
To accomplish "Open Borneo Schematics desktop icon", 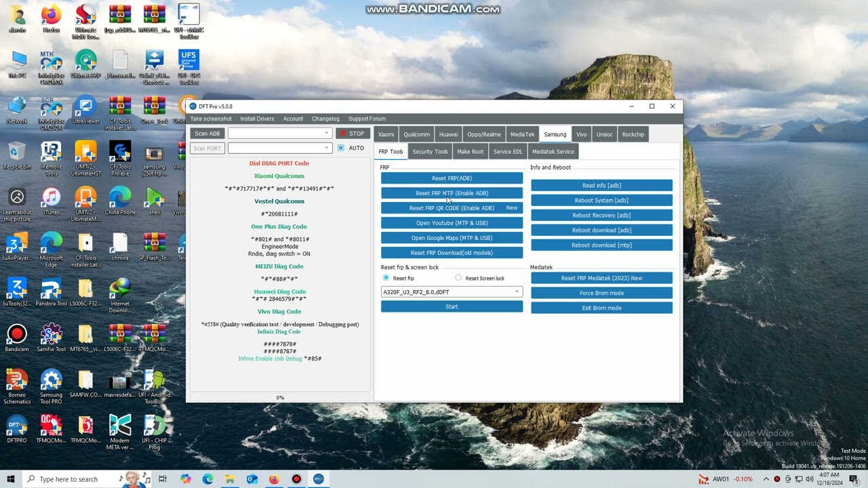I will (17, 386).
